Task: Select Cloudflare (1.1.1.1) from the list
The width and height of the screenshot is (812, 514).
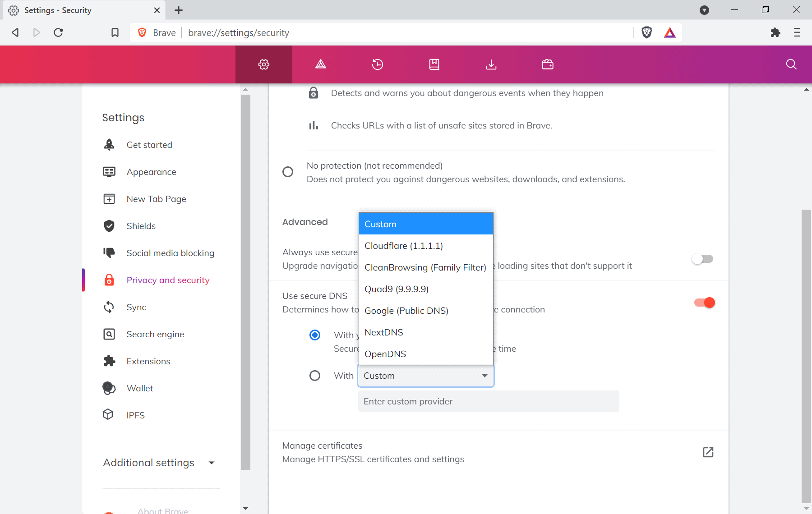Action: 403,245
